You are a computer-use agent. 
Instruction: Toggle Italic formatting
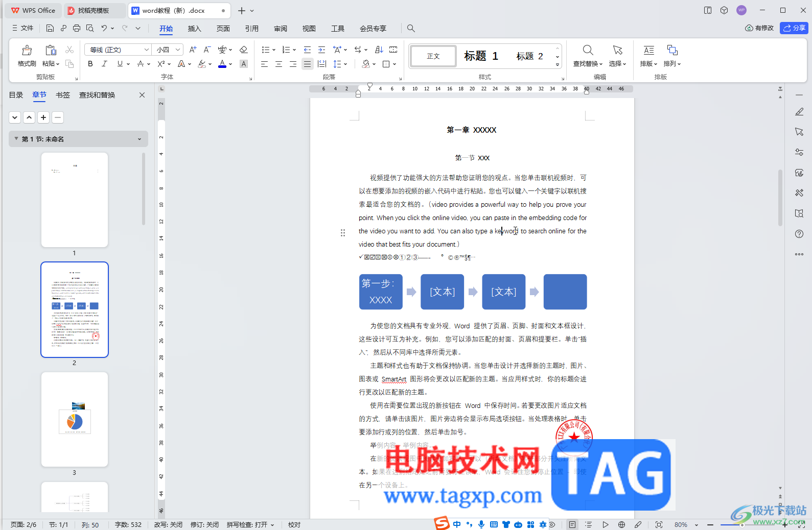pos(104,64)
